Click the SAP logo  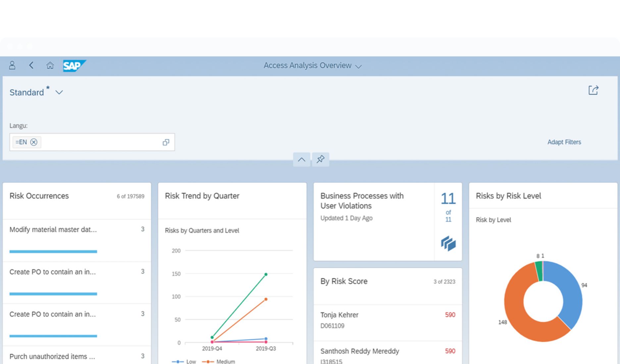click(74, 66)
